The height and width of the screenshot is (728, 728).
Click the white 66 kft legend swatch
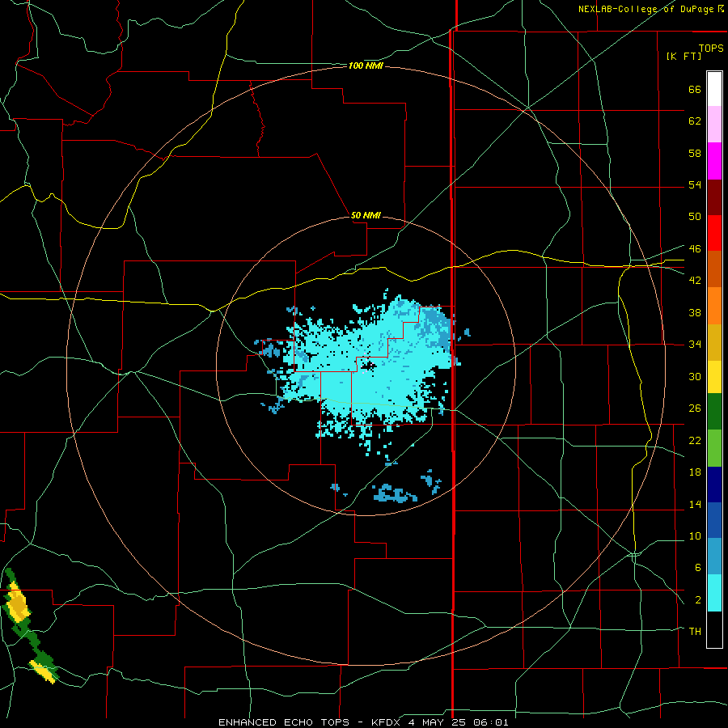pos(714,89)
